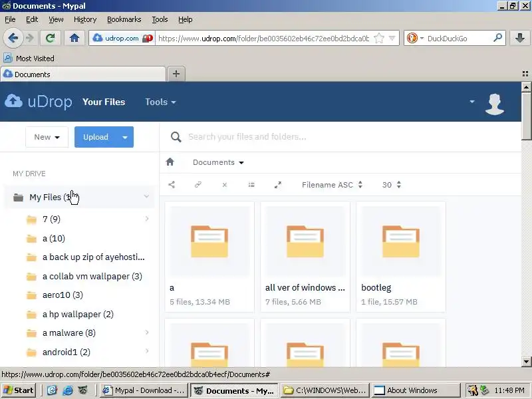Viewport: 532px width, 399px height.
Task: Open the user account avatar icon
Action: tap(495, 104)
